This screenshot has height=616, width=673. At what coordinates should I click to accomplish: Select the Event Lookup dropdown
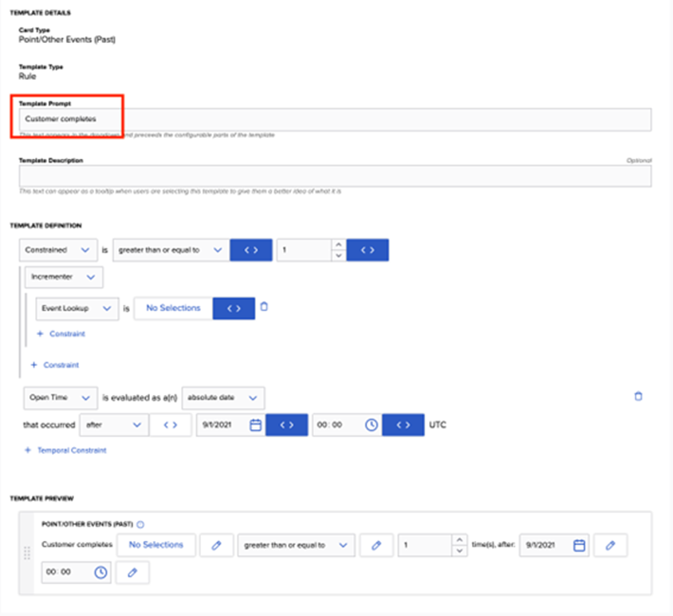coord(77,308)
